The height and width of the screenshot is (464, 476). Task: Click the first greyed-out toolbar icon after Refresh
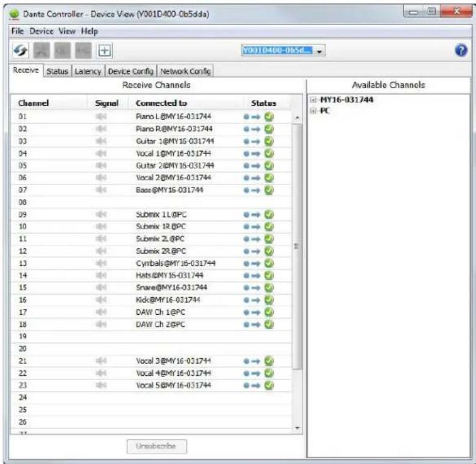[41, 51]
